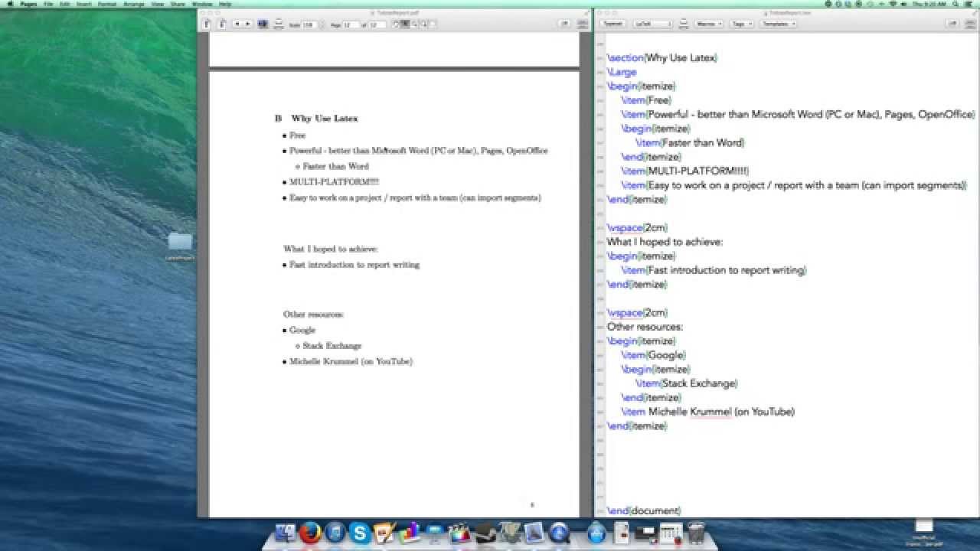This screenshot has width=980, height=551.
Task: Open the Macros dropdown
Action: pos(708,24)
